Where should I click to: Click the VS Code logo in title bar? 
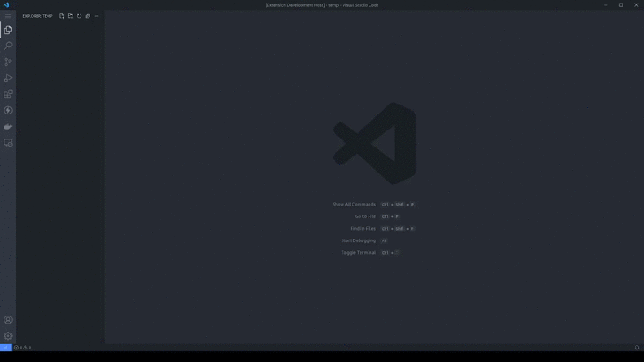pyautogui.click(x=6, y=5)
